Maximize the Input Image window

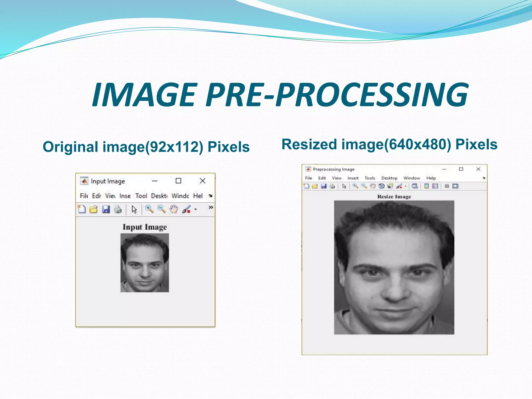(178, 181)
